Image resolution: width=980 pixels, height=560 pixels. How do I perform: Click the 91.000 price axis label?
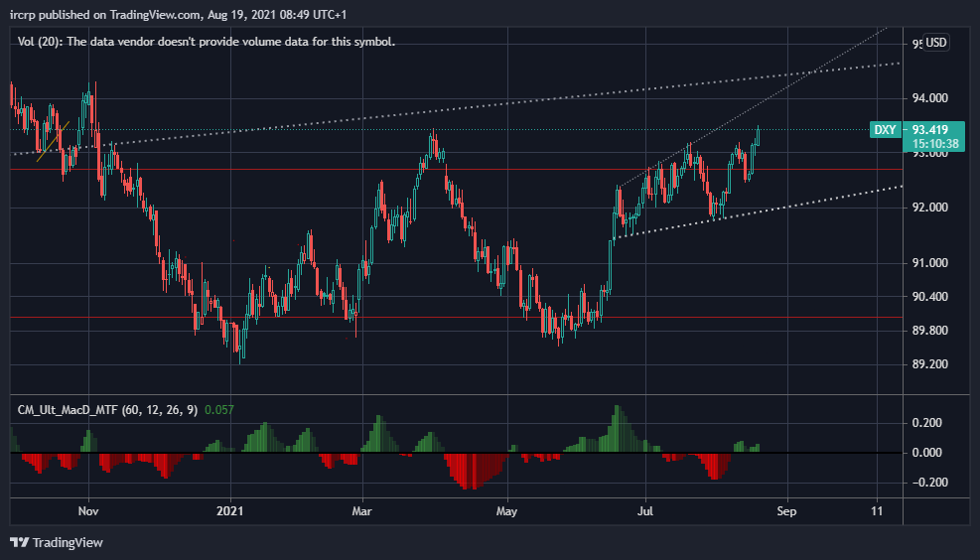pos(930,262)
